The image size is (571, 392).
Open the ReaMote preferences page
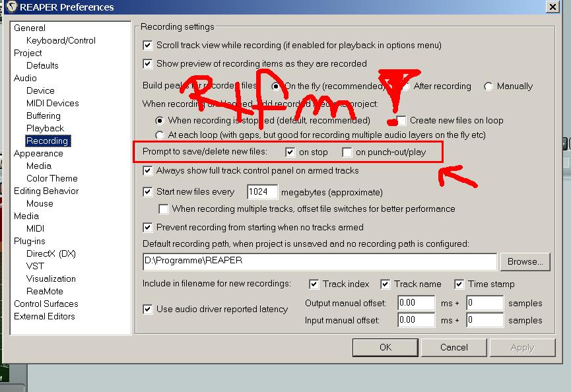click(45, 292)
